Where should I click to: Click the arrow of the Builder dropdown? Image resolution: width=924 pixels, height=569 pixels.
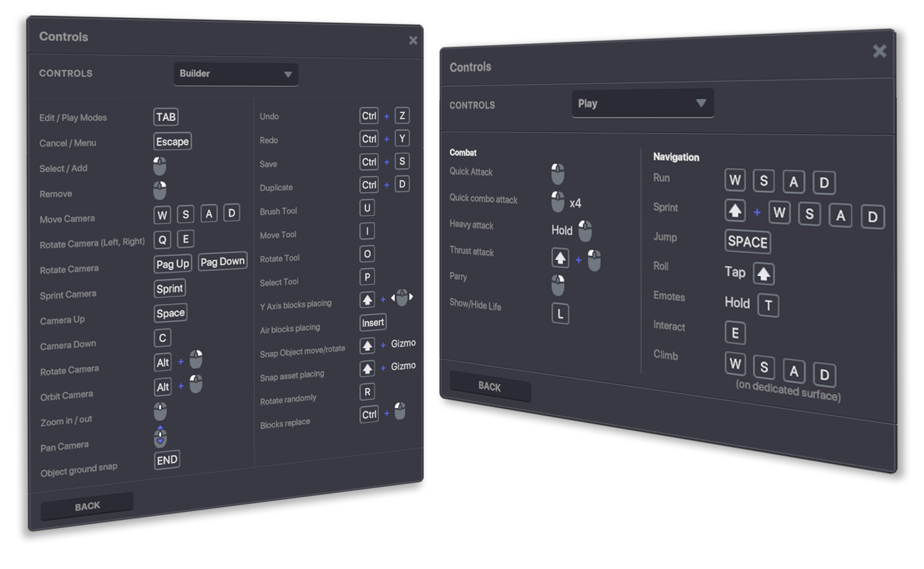[288, 75]
